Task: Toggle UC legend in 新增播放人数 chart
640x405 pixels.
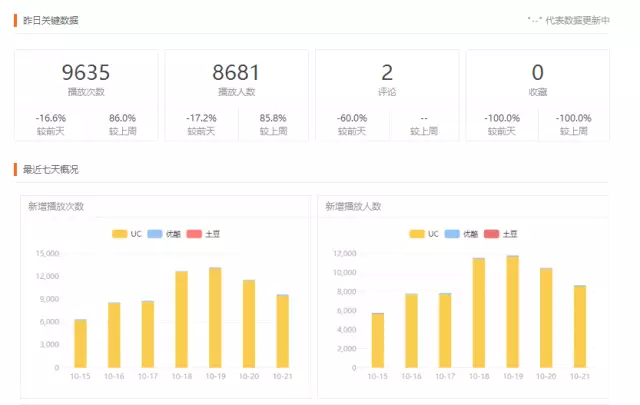Action: click(423, 234)
